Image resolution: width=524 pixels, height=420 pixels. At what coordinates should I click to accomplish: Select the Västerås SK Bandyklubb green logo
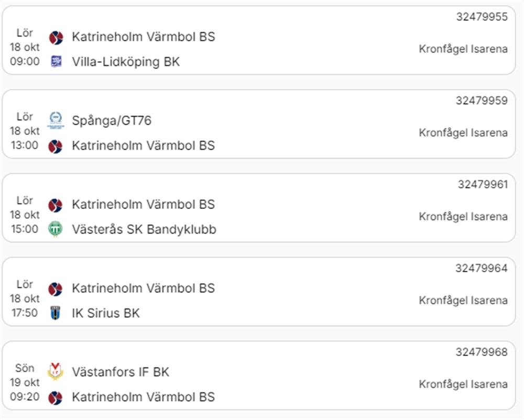click(x=56, y=229)
